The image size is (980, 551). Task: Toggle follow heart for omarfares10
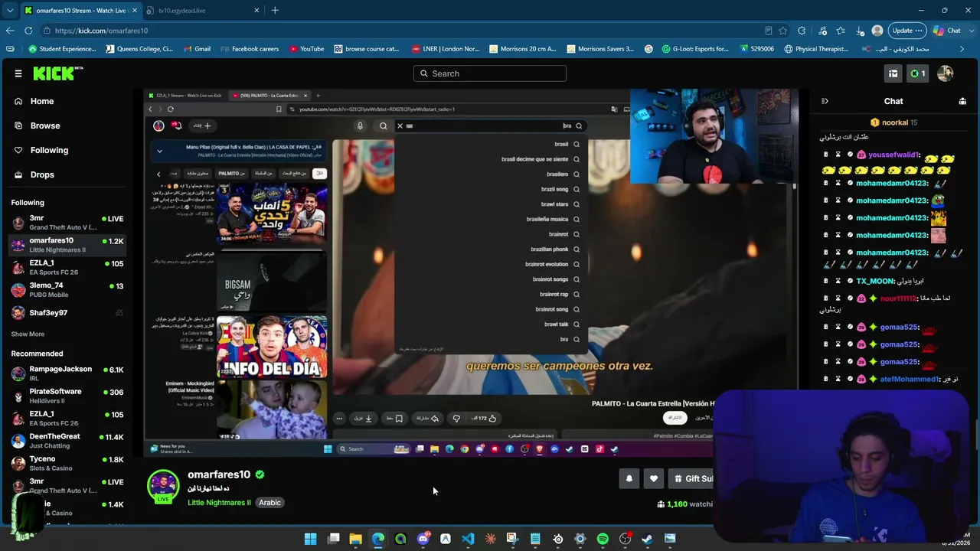[653, 479]
